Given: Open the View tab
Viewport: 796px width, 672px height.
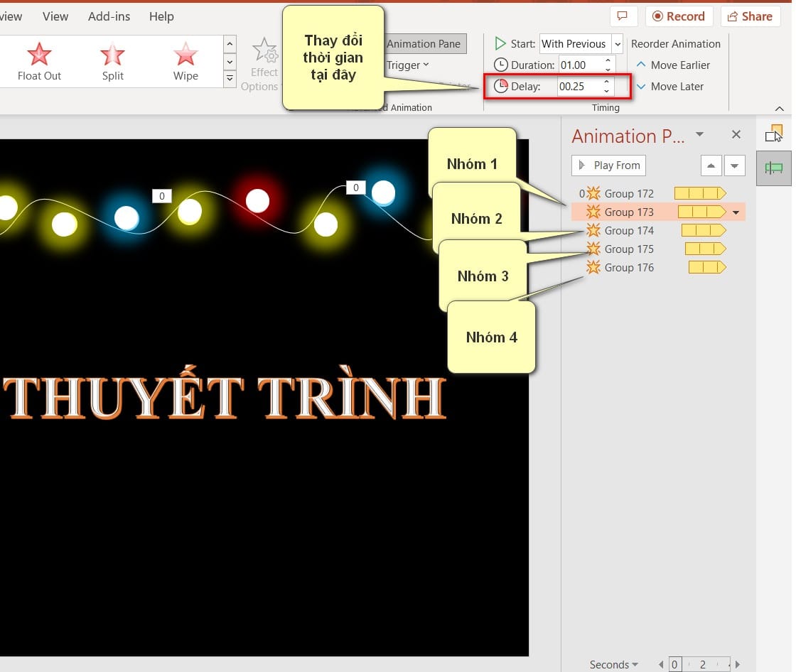Looking at the screenshot, I should pyautogui.click(x=55, y=16).
